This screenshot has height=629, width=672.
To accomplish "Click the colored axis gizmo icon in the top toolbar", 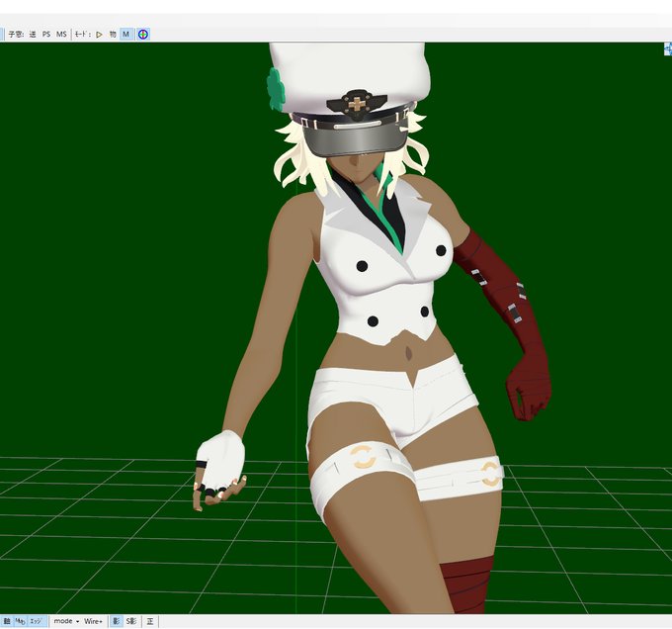I will [143, 35].
